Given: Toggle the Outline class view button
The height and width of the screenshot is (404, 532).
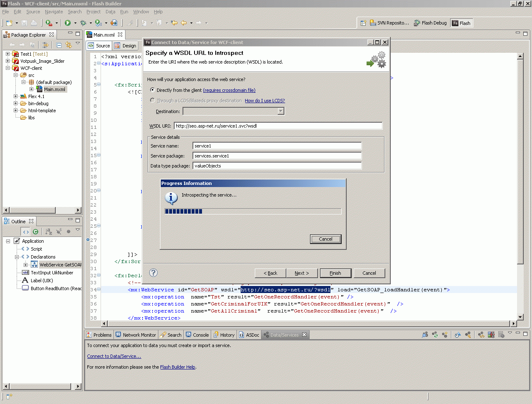Looking at the screenshot, I should click(x=35, y=232).
